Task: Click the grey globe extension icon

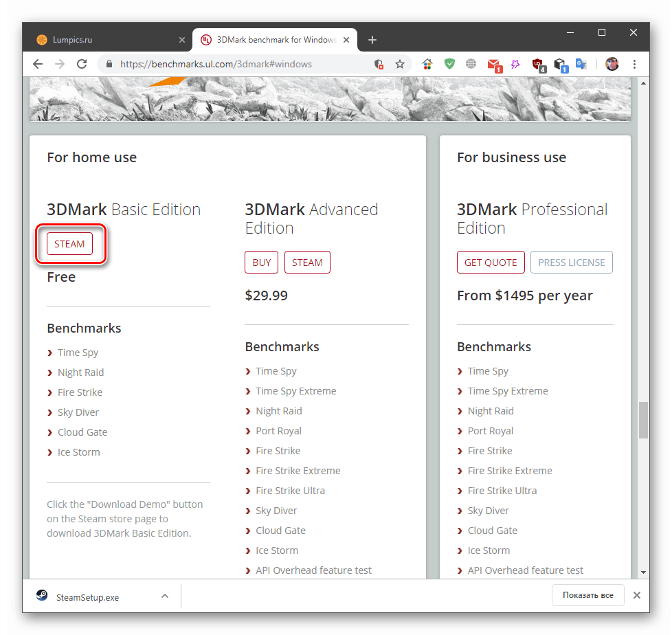Action: coord(471,65)
